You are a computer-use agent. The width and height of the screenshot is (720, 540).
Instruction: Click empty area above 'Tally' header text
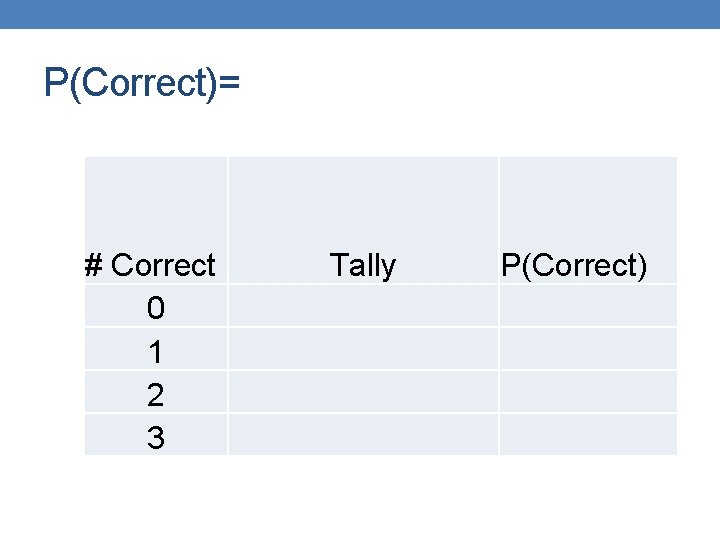(x=362, y=200)
